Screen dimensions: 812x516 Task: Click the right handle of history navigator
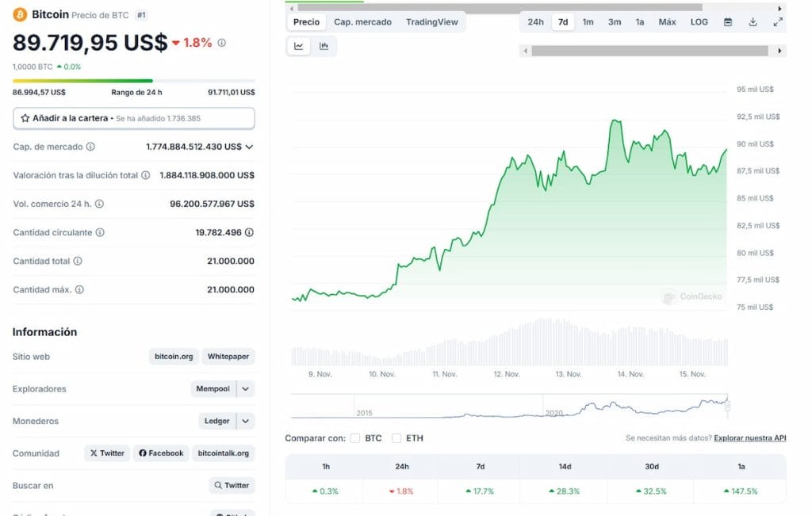pos(727,407)
